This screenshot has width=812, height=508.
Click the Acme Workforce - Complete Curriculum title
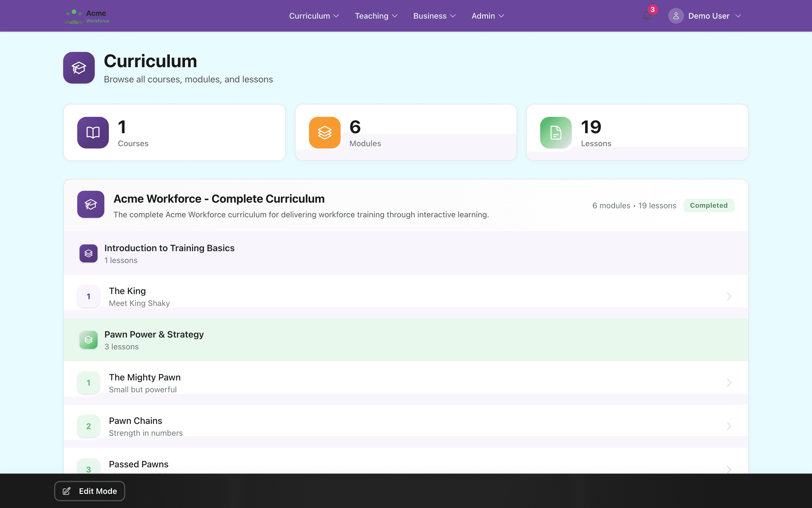coord(219,199)
